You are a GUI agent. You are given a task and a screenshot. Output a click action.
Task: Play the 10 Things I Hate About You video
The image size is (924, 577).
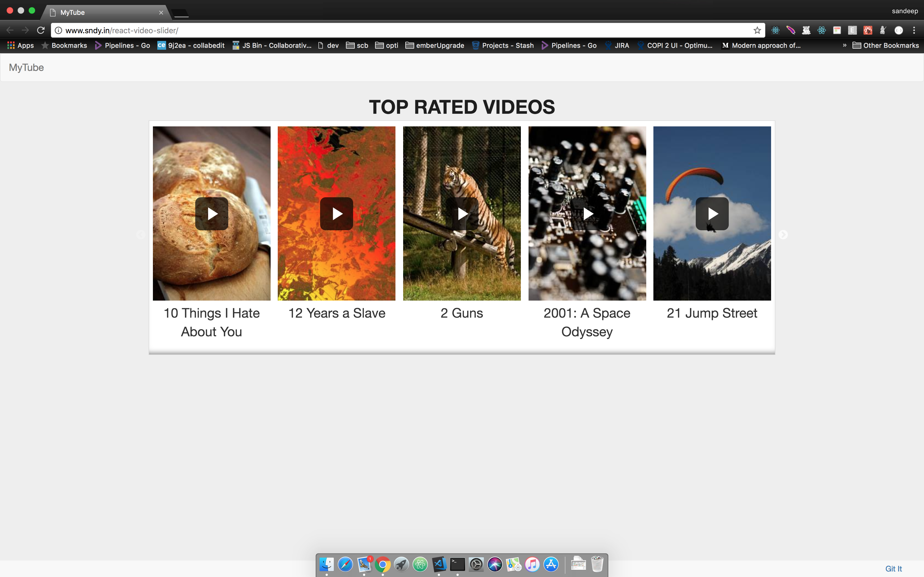pos(211,214)
